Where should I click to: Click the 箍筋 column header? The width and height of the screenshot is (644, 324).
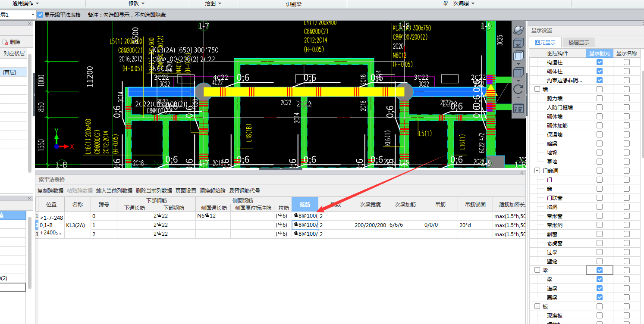click(305, 204)
